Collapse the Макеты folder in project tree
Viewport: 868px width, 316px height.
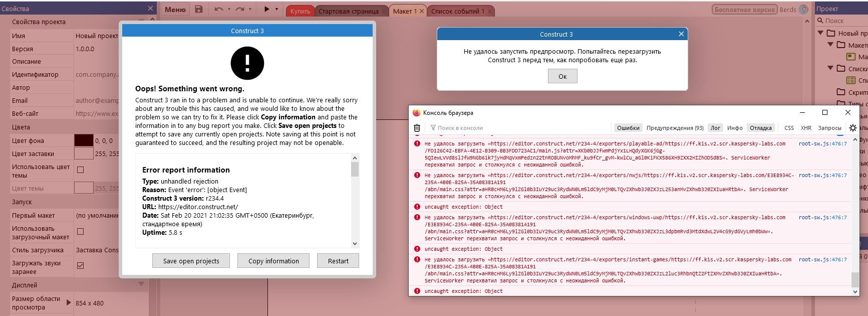(x=830, y=45)
